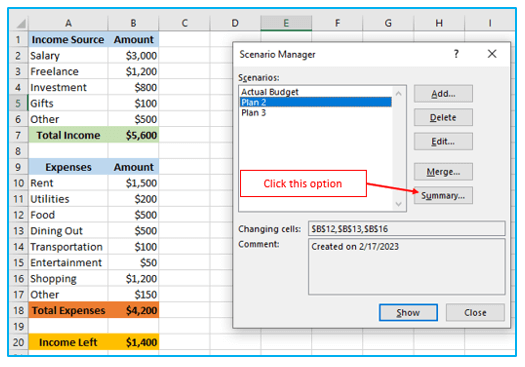Select column C header

click(184, 23)
